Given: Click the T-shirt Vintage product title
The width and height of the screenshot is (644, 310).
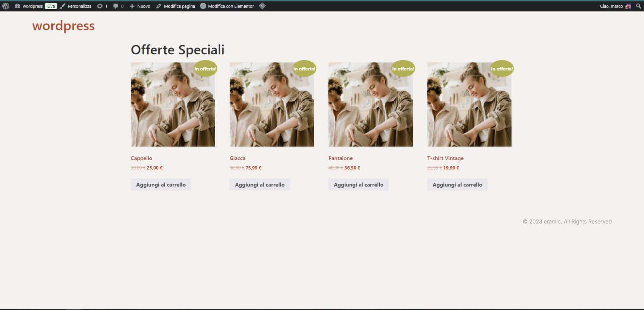Looking at the screenshot, I should click(x=445, y=158).
